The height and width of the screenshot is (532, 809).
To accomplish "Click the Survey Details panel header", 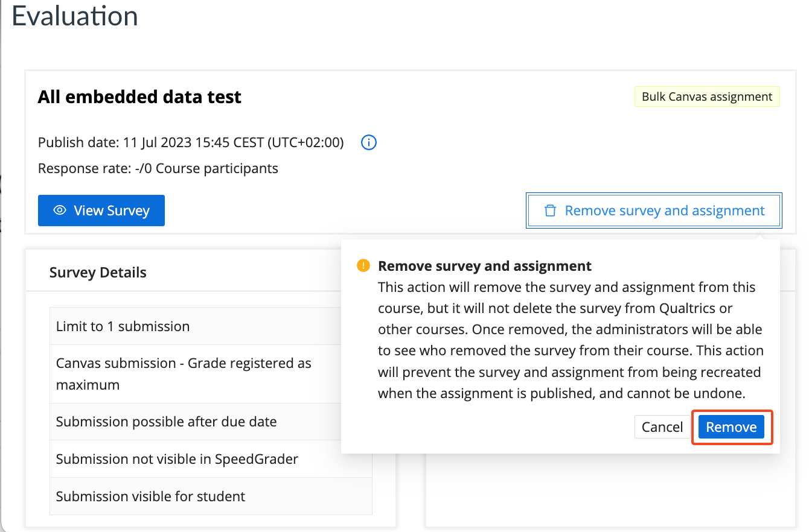I will click(x=98, y=273).
